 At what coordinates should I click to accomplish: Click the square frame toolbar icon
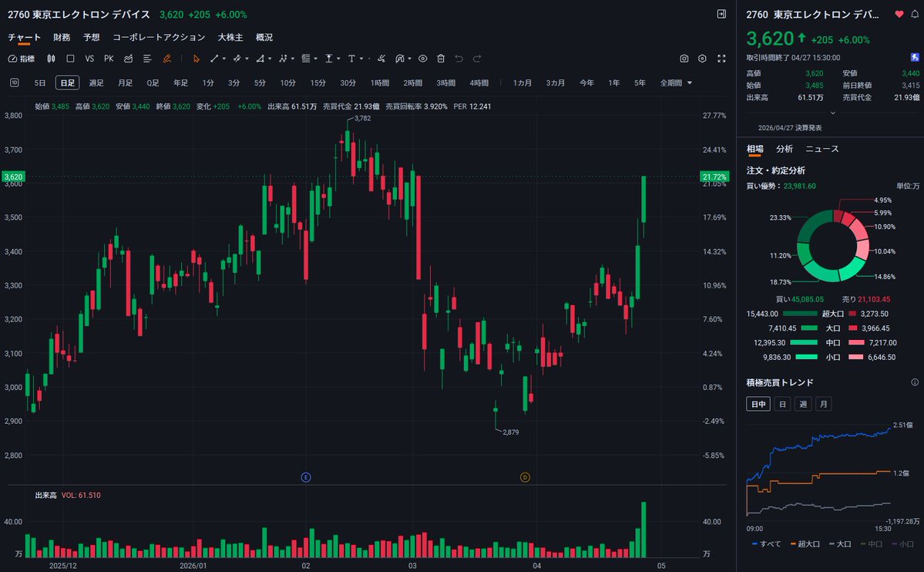(x=70, y=59)
